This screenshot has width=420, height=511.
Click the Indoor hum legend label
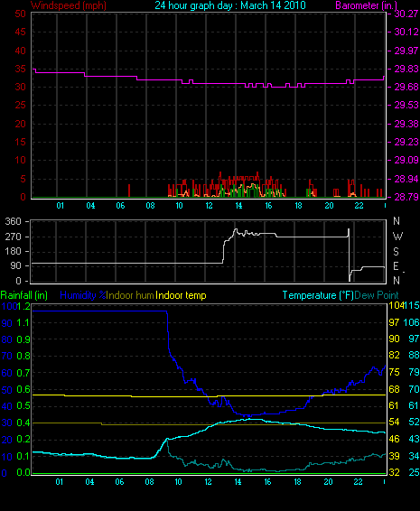pos(130,295)
